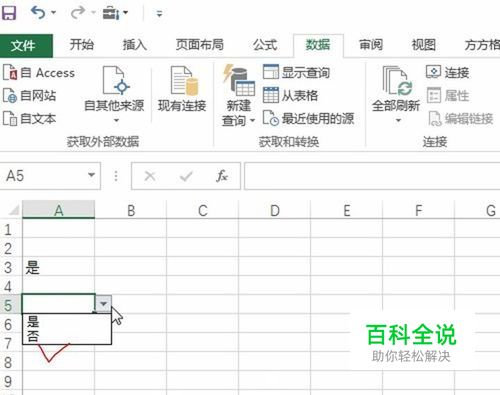500x395 pixels.
Task: Open the Name Box dropdown arrow
Action: (x=91, y=175)
